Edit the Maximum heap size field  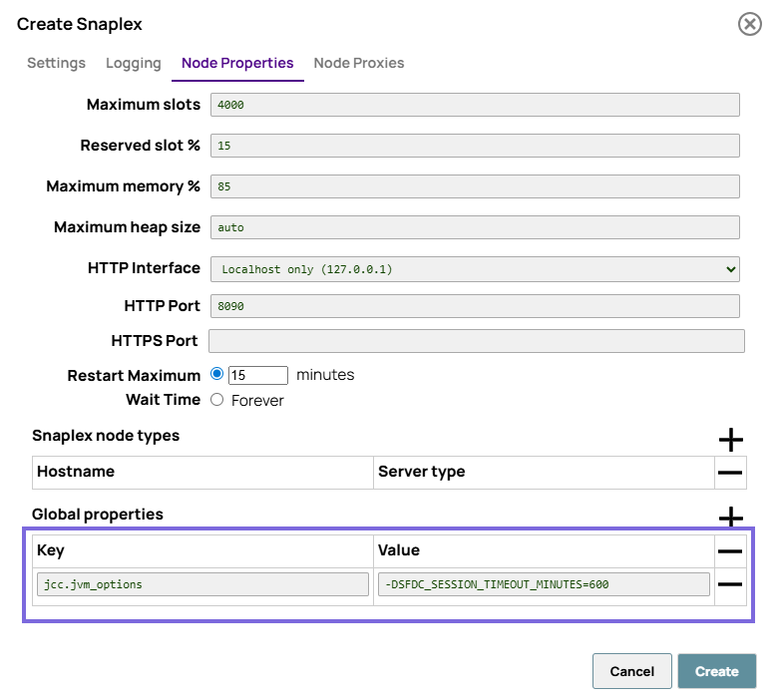pyautogui.click(x=475, y=227)
